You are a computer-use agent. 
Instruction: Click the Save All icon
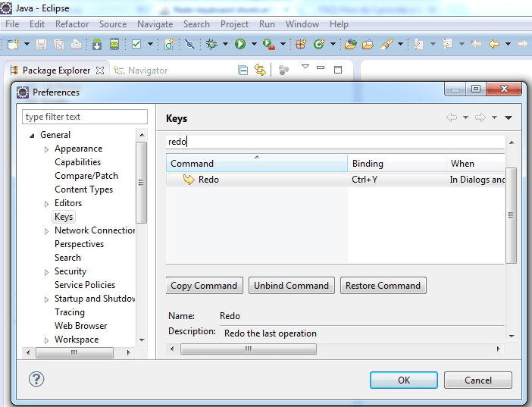click(x=58, y=44)
